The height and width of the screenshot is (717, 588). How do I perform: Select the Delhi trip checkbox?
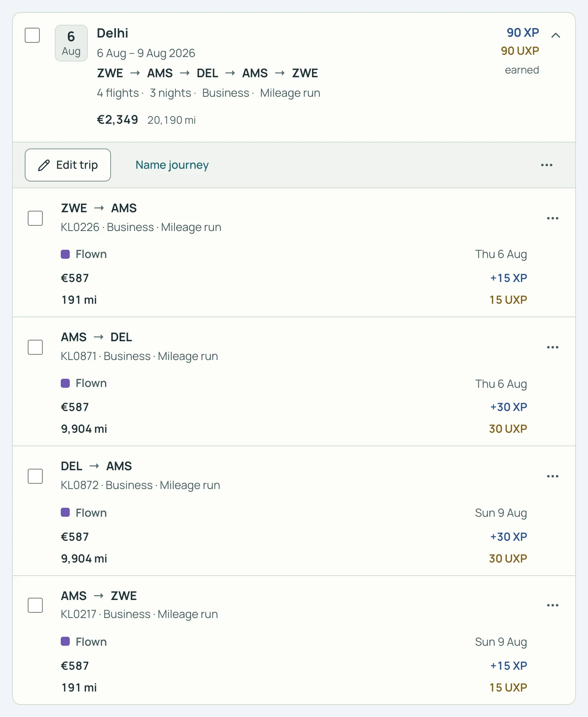tap(32, 35)
